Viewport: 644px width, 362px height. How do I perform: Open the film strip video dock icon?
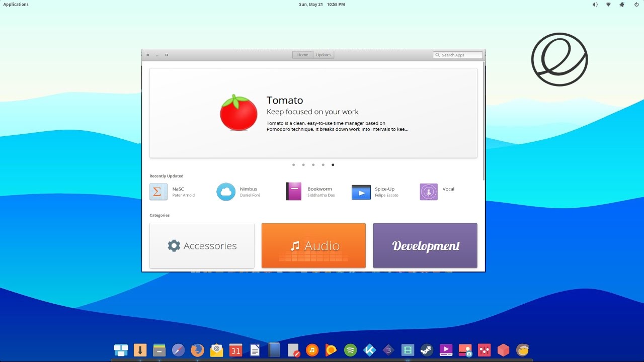coord(408,350)
